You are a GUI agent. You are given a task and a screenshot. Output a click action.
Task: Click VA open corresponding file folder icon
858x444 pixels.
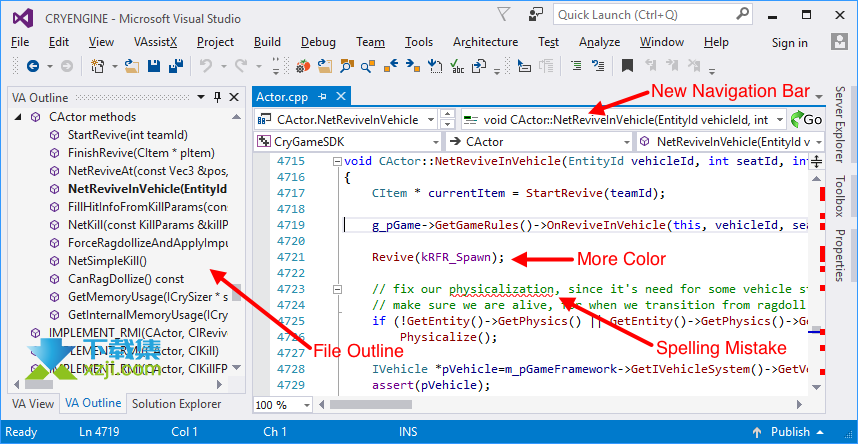(325, 66)
